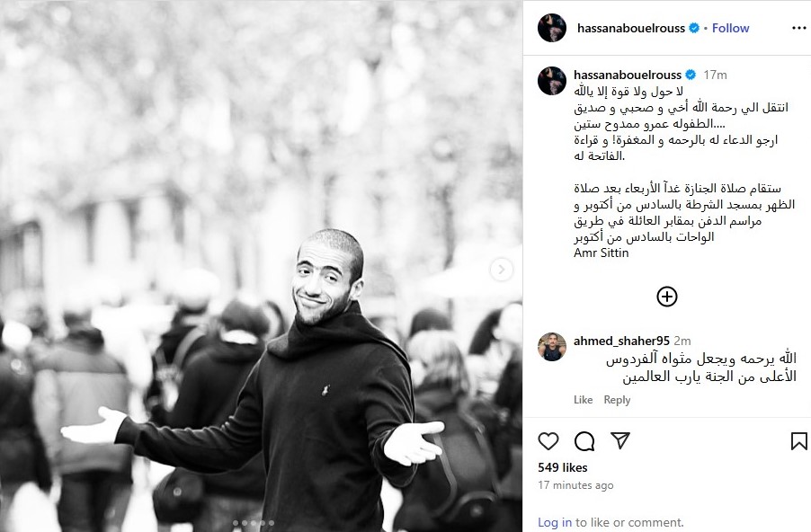Screen dimensions: 811x532
Task: Go to next photo with the arrow
Action: (501, 270)
